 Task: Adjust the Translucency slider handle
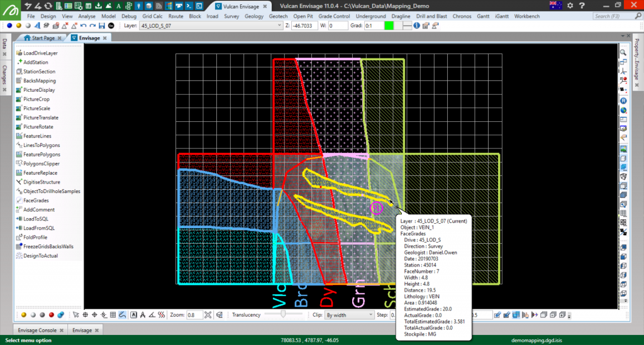pos(283,314)
